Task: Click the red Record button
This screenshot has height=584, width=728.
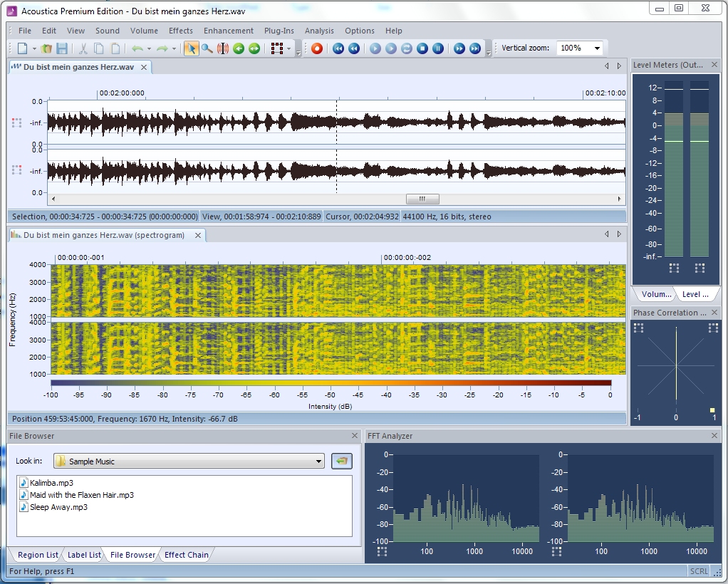Action: coord(317,48)
